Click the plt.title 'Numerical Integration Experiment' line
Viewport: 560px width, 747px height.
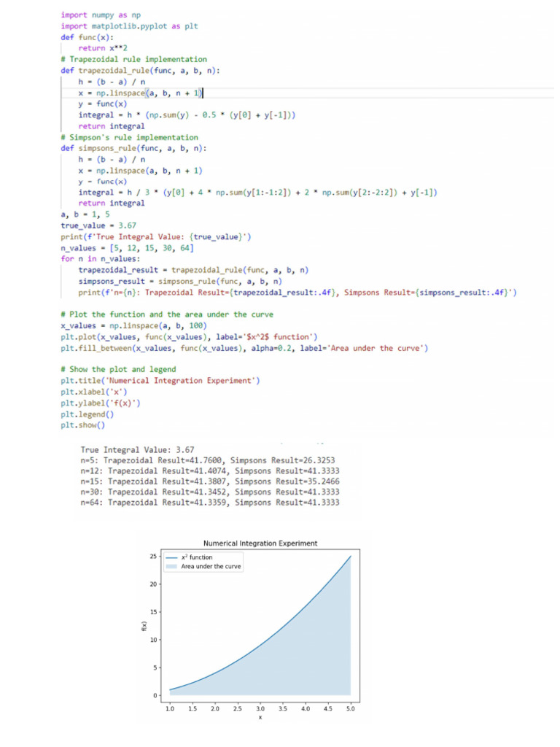point(160,381)
